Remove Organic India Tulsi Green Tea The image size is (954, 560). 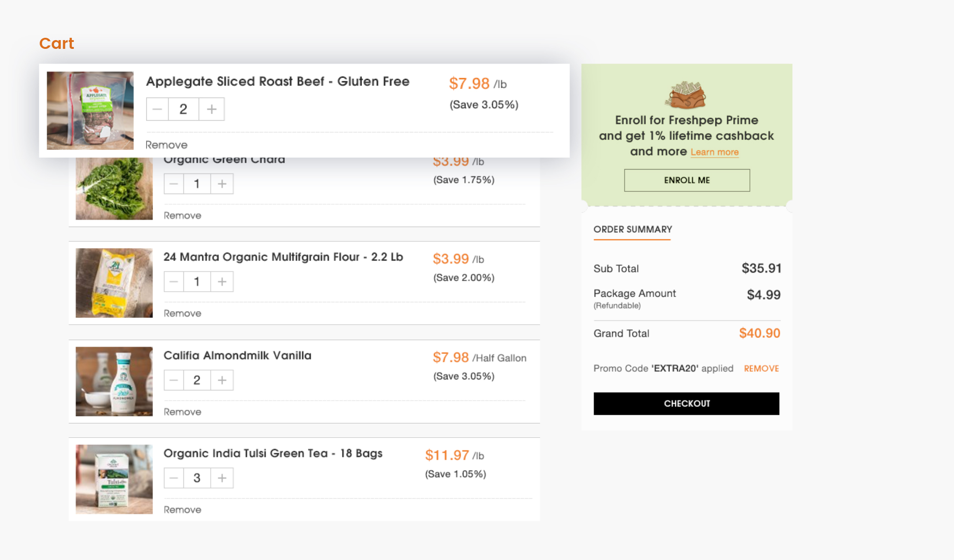point(183,509)
